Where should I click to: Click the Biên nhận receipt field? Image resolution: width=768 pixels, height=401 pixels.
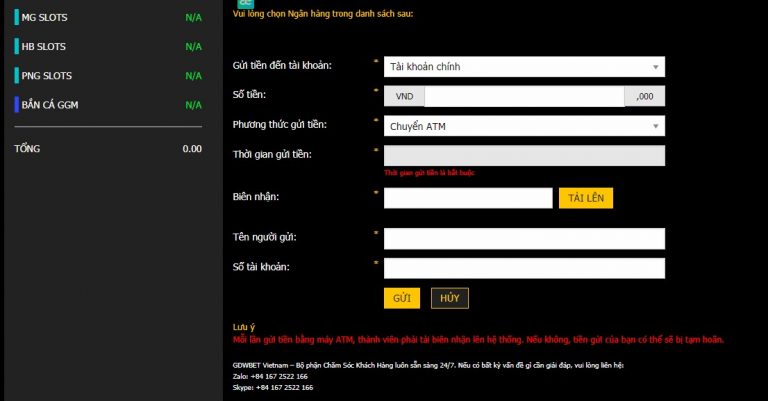[467, 198]
